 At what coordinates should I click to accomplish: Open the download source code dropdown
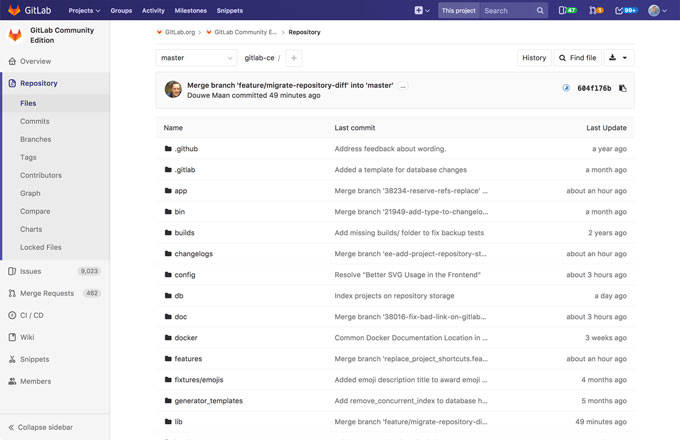[619, 58]
